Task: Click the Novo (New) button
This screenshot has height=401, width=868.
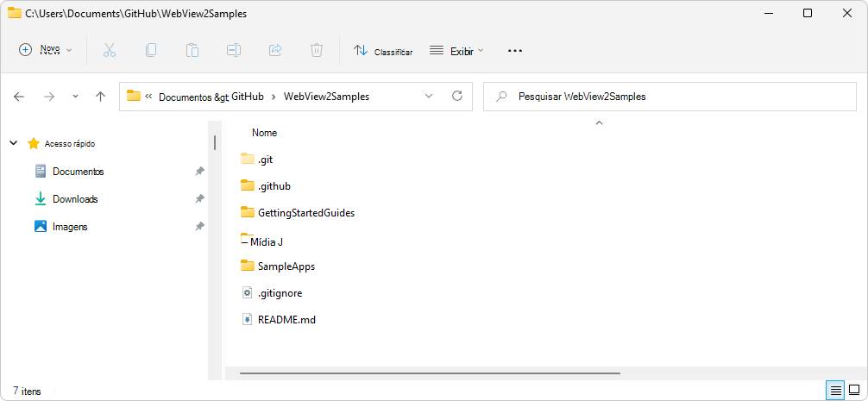Action: coord(46,50)
